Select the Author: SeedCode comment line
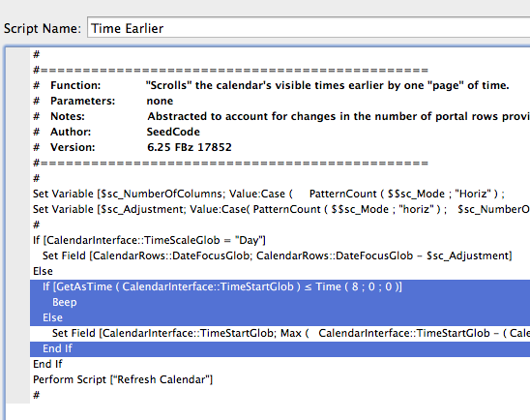This screenshot has height=420, width=530. click(280, 132)
